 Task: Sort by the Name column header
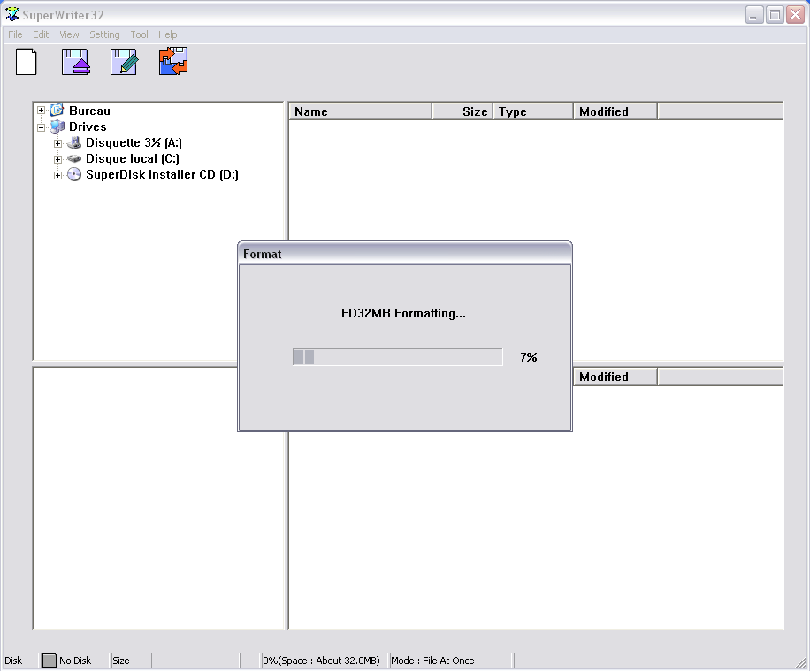pyautogui.click(x=360, y=111)
